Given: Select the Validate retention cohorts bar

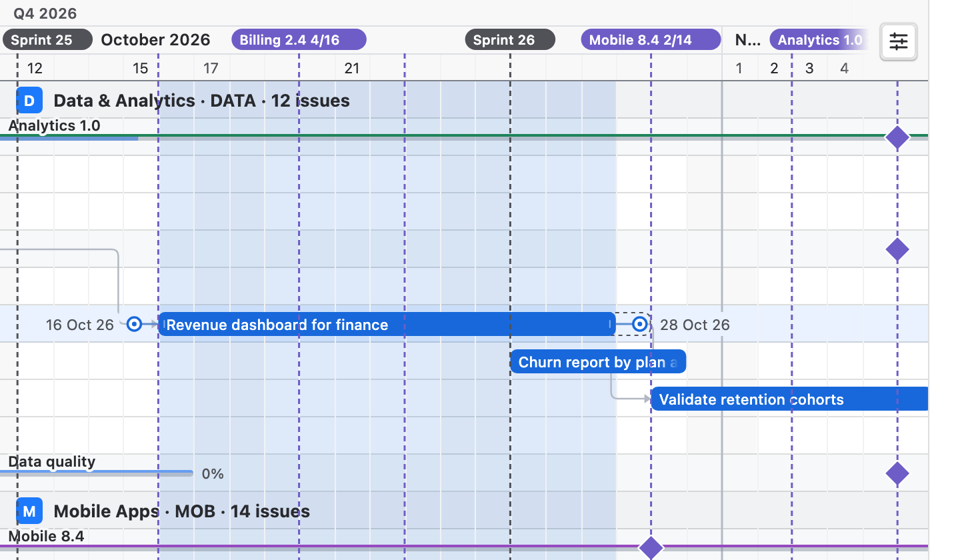Looking at the screenshot, I should 789,399.
